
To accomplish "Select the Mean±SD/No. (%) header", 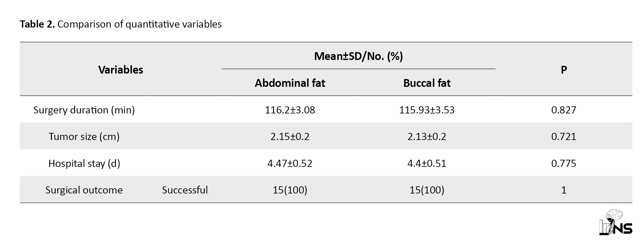I will tap(358, 56).
